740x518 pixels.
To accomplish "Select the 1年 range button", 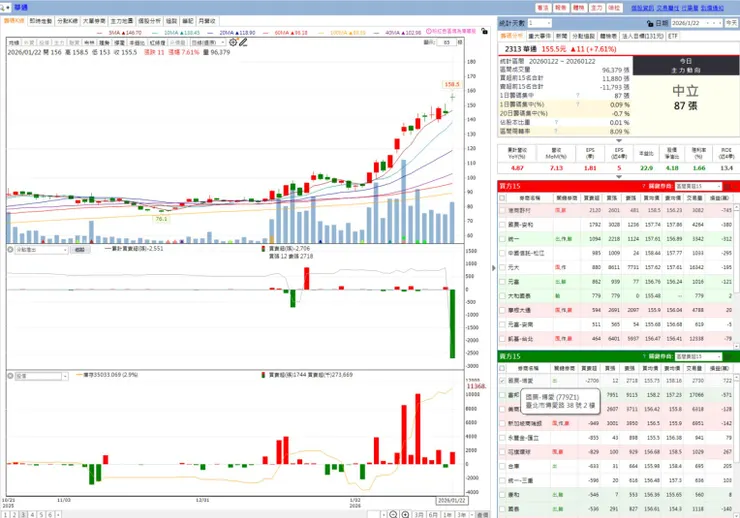I will 447,515.
